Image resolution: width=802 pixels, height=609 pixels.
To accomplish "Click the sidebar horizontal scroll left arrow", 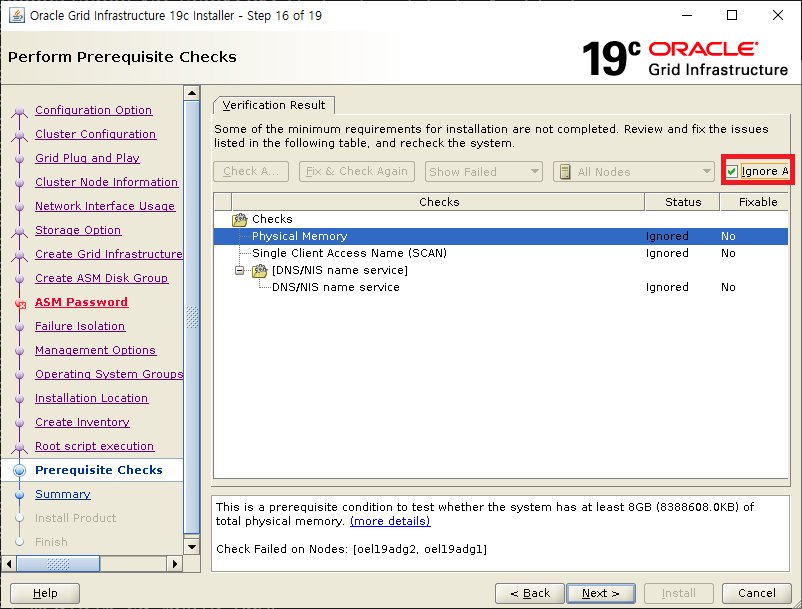I will (x=9, y=564).
